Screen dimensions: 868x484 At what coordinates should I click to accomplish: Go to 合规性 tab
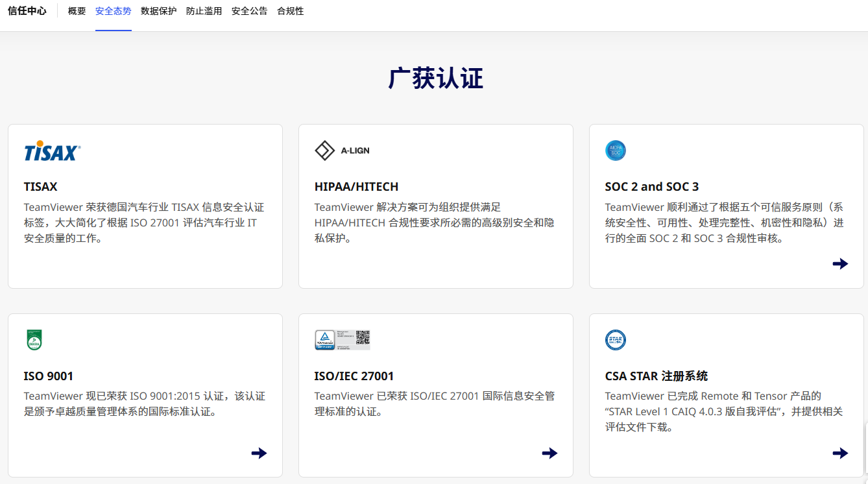point(291,11)
